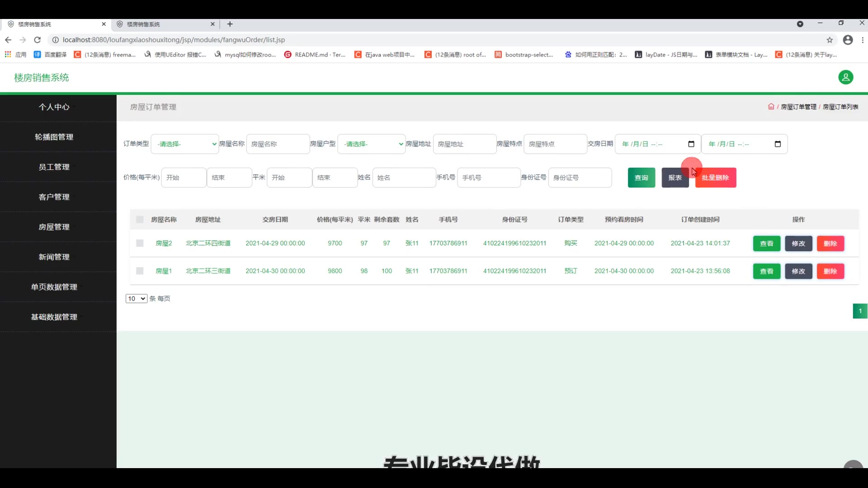868x488 pixels.
Task: Open 表单模块文档 Lay bookmark
Action: point(736,55)
